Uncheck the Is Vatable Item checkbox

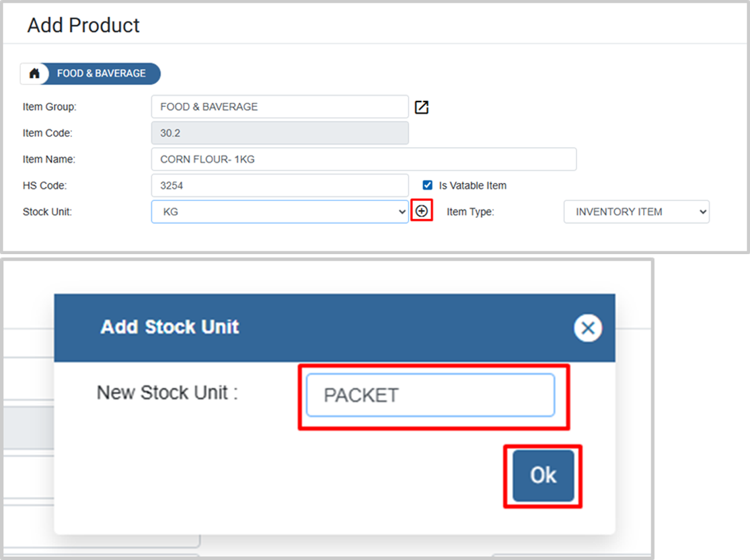tap(427, 185)
